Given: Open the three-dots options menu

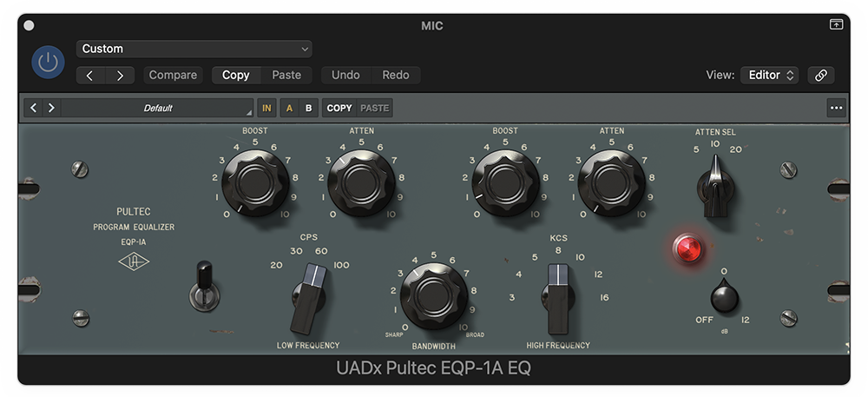Looking at the screenshot, I should click(x=837, y=108).
